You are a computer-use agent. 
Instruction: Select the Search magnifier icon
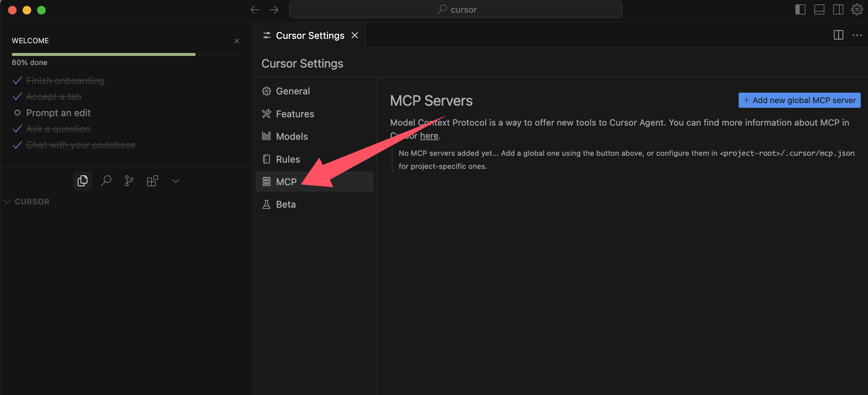click(x=106, y=180)
